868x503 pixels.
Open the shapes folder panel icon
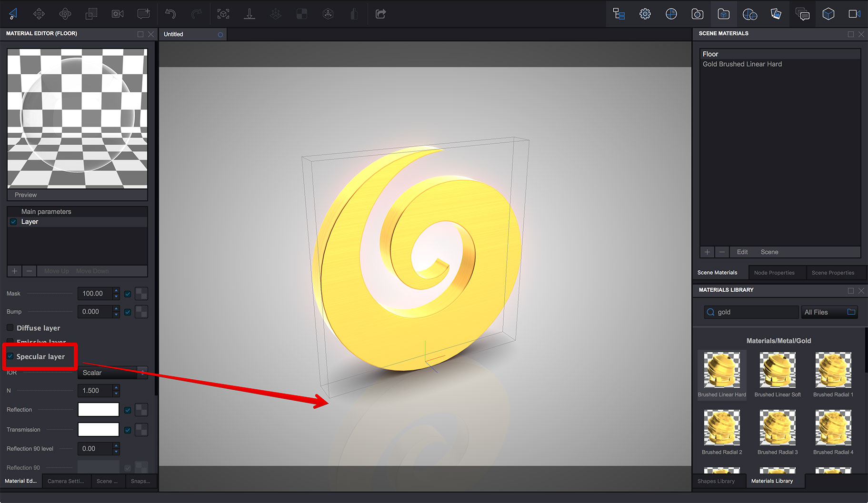tap(723, 14)
